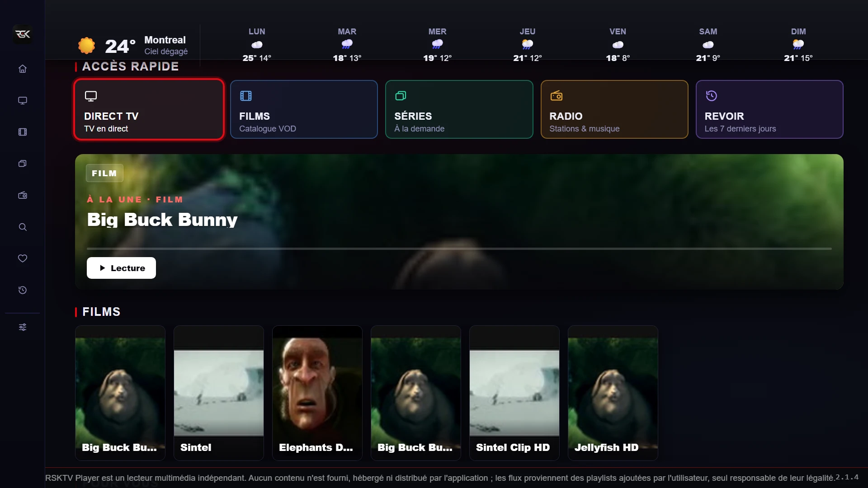Click the featured Big Buck Bunny title

(x=162, y=220)
